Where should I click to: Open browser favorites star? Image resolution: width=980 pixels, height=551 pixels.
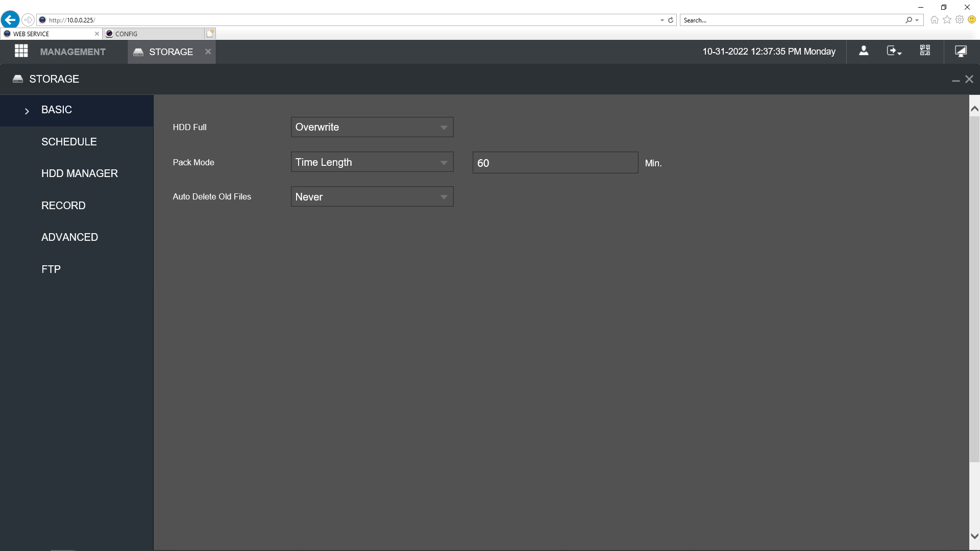947,19
